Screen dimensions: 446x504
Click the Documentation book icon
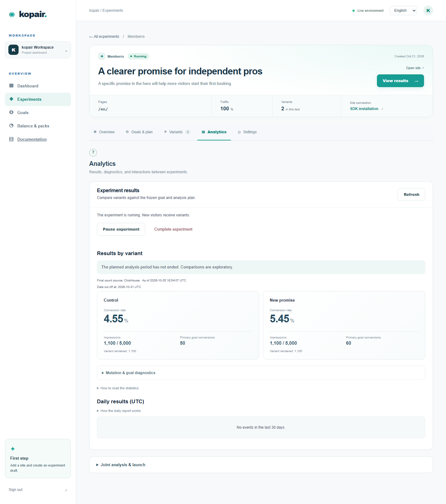[x=11, y=139]
